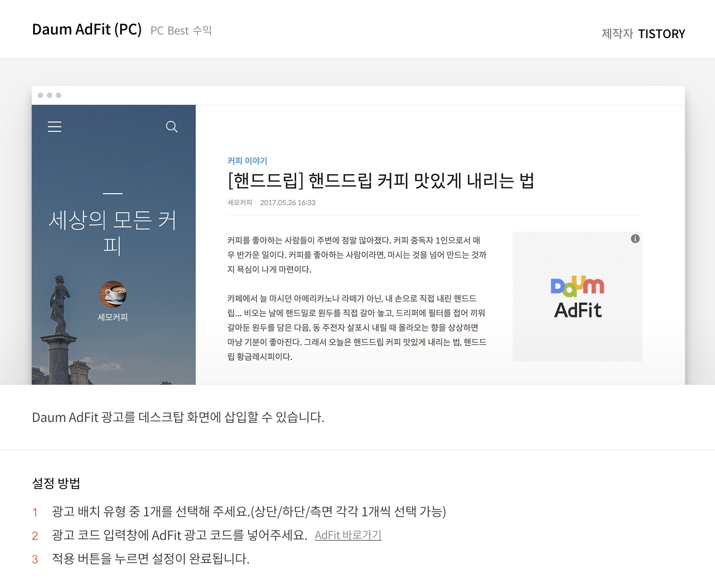
Task: Open the AdFit 바로가기 link
Action: tap(348, 535)
